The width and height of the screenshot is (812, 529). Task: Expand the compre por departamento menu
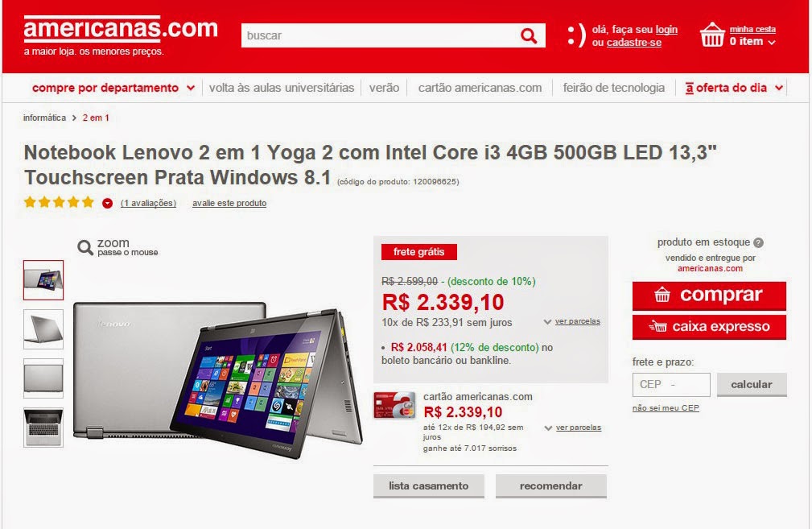tap(113, 88)
